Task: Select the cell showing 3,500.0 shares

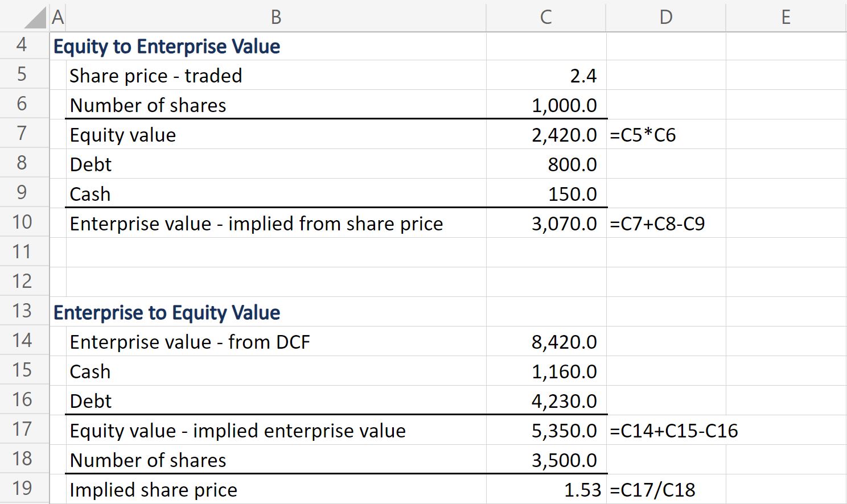Action: (564, 461)
